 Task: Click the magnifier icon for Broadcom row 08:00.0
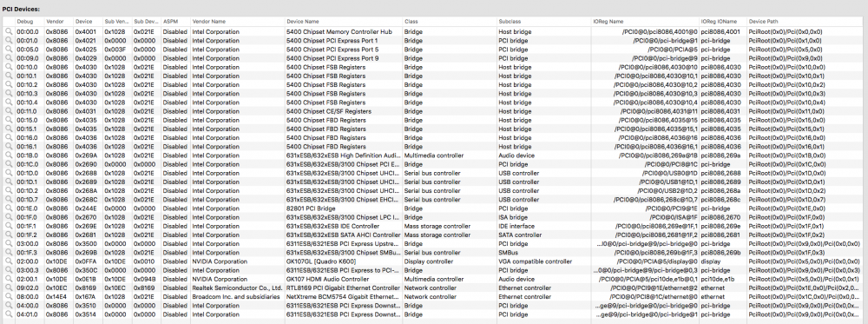tap(9, 297)
